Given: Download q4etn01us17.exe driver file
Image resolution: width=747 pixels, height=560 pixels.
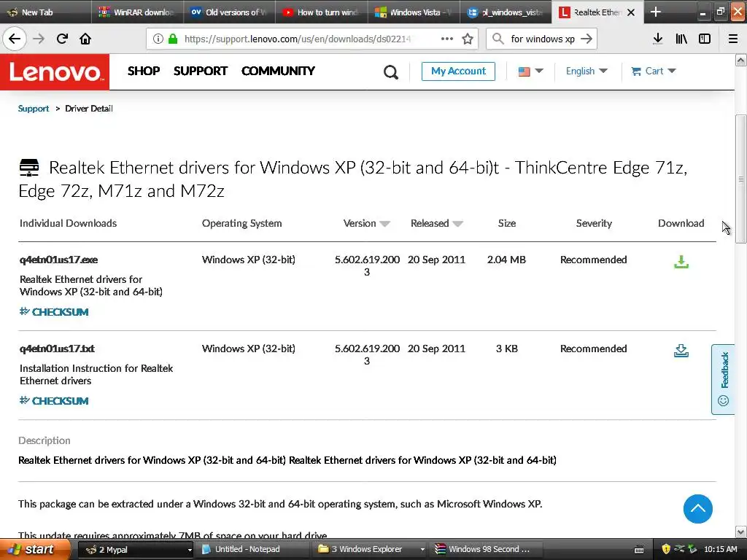Looking at the screenshot, I should coord(681,262).
